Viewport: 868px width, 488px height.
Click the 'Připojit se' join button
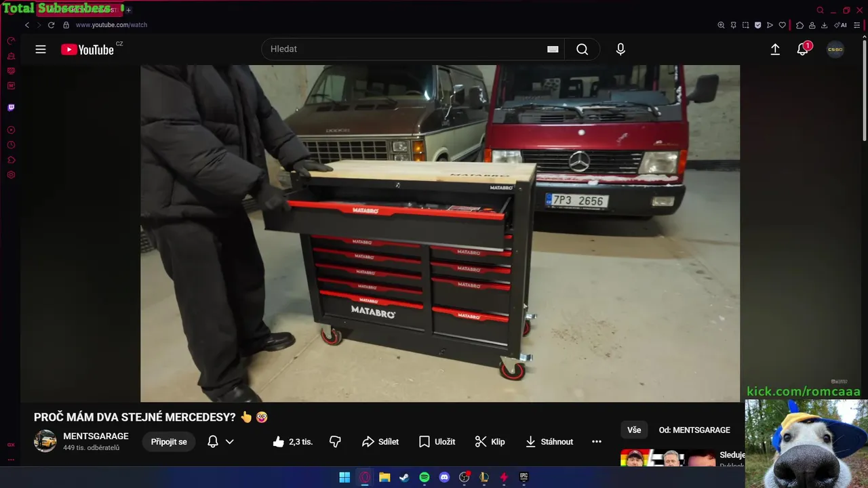click(x=169, y=442)
